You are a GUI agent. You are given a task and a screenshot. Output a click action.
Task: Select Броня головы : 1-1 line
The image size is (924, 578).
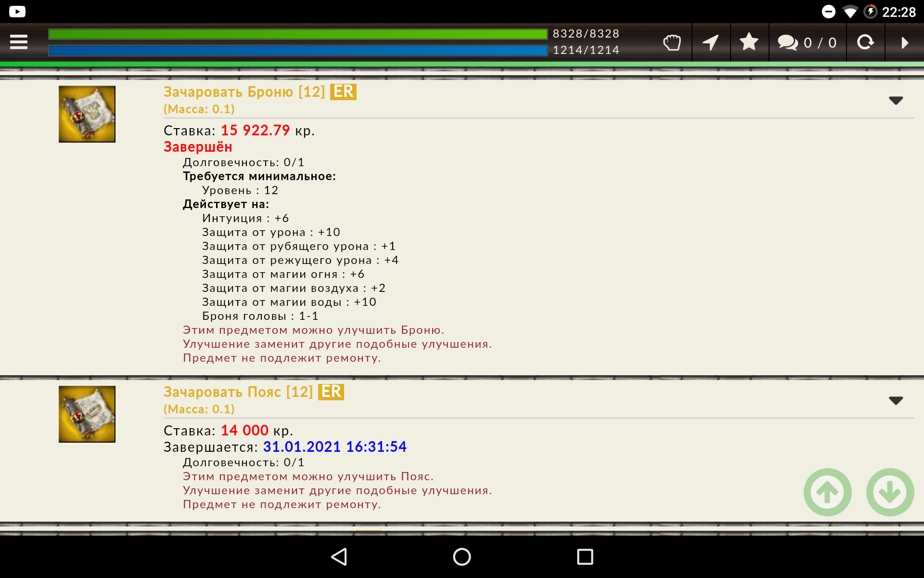(x=260, y=316)
